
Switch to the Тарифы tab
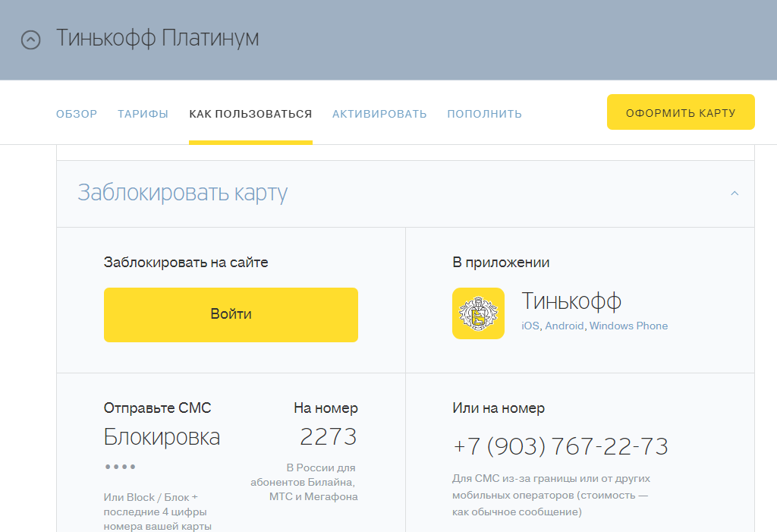click(143, 114)
